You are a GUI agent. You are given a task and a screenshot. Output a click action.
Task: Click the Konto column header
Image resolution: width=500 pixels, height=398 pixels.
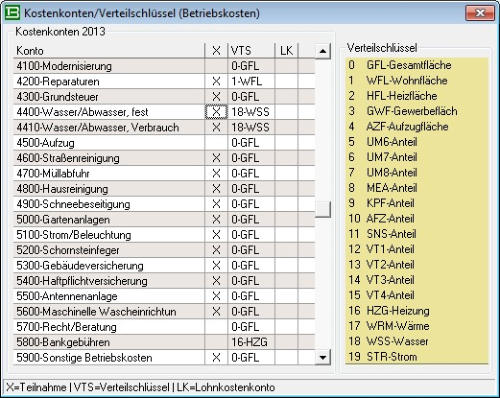(109, 51)
